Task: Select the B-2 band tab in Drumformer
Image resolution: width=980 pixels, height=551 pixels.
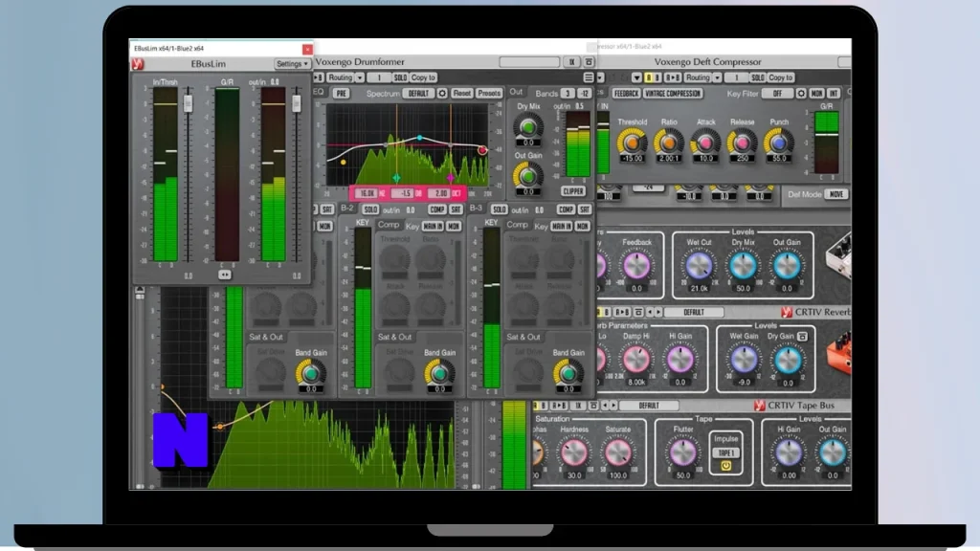Action: click(x=346, y=208)
